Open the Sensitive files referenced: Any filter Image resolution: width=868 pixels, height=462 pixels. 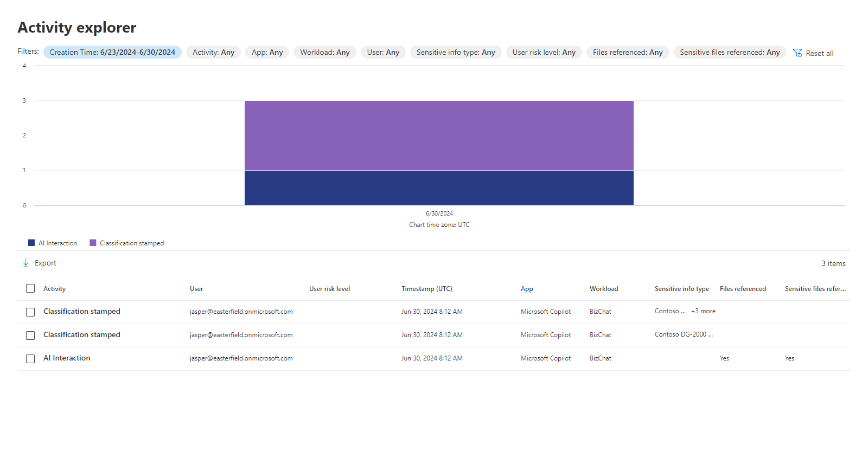click(730, 52)
